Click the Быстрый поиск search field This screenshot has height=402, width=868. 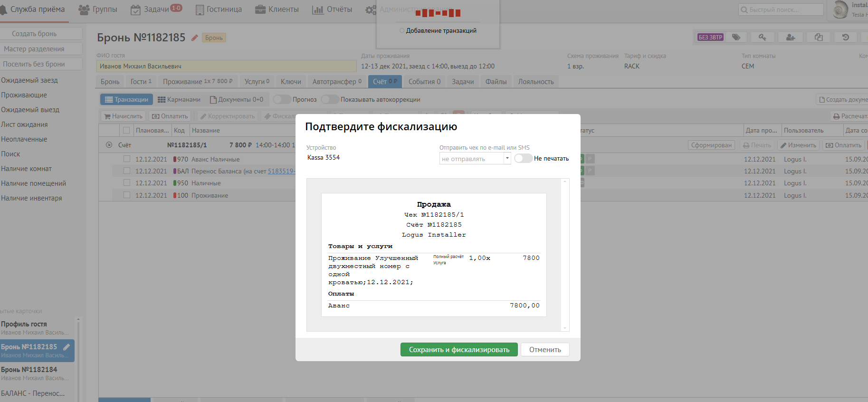781,10
